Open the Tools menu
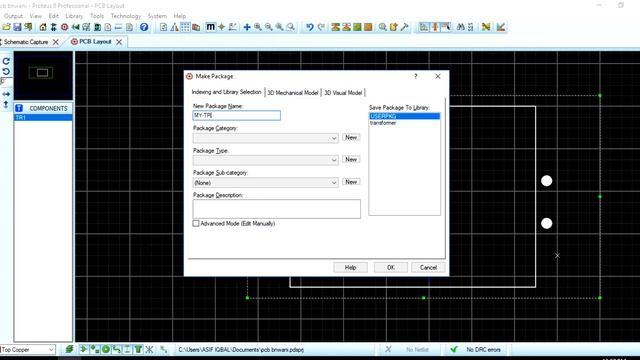The height and width of the screenshot is (360, 640). pyautogui.click(x=97, y=16)
